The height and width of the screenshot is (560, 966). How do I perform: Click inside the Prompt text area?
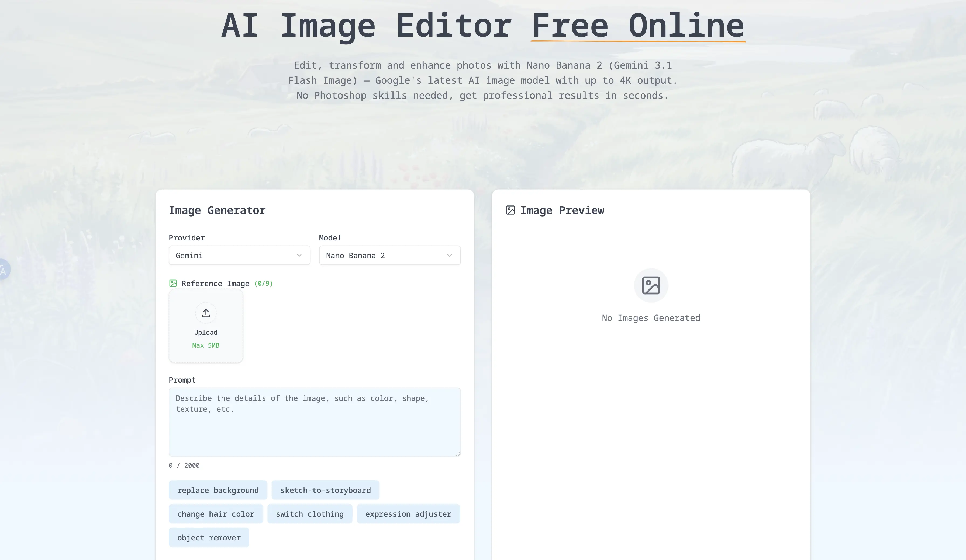[x=314, y=421]
